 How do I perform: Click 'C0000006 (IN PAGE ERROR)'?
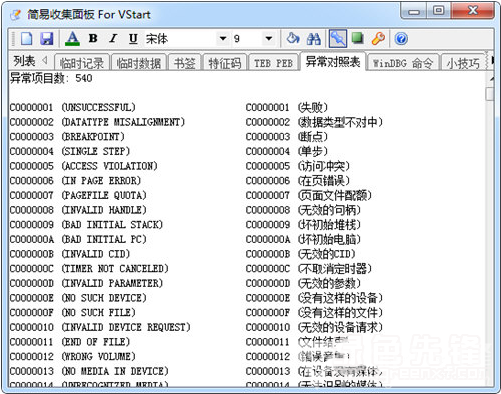point(75,181)
